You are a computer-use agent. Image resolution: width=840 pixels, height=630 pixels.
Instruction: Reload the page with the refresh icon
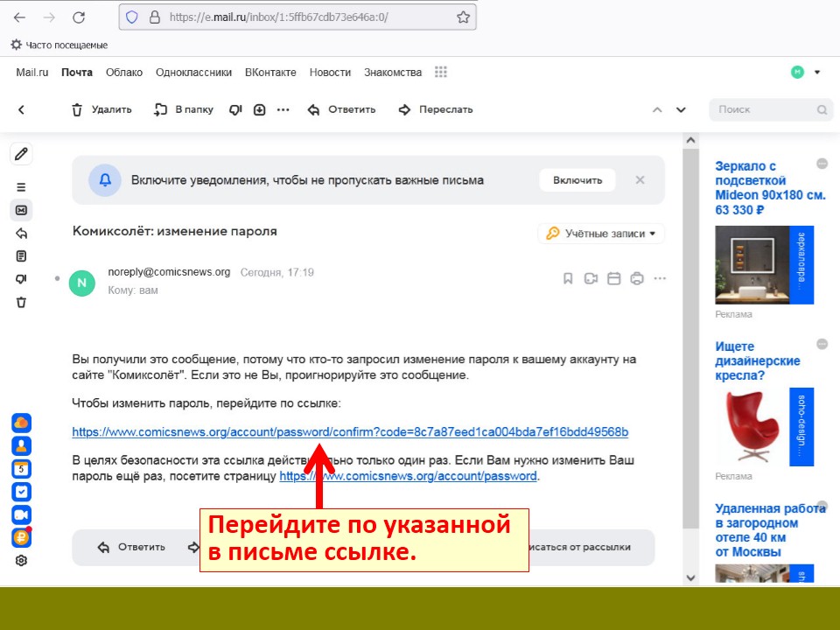79,17
